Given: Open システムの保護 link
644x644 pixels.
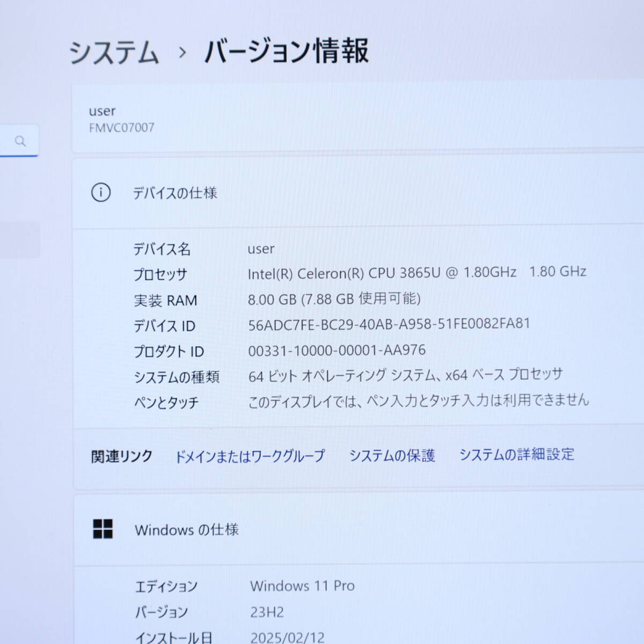Looking at the screenshot, I should pos(392,456).
